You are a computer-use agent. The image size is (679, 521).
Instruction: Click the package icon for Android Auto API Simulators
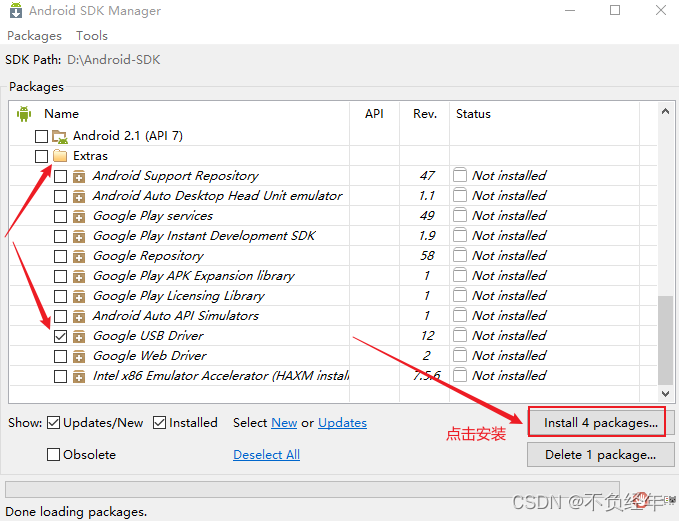click(79, 316)
